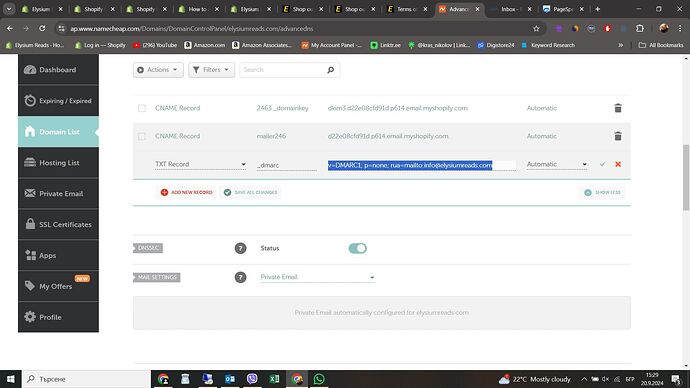Open taskbar clock and date
The height and width of the screenshot is (388, 690).
click(652, 379)
